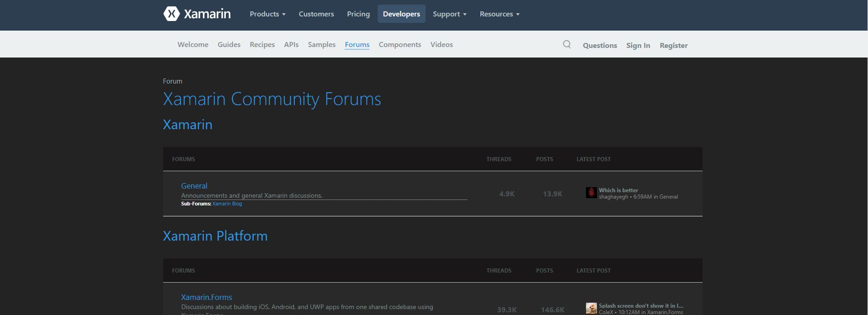Select the Forums tab
Viewport: 868px width, 315px height.
[x=357, y=44]
